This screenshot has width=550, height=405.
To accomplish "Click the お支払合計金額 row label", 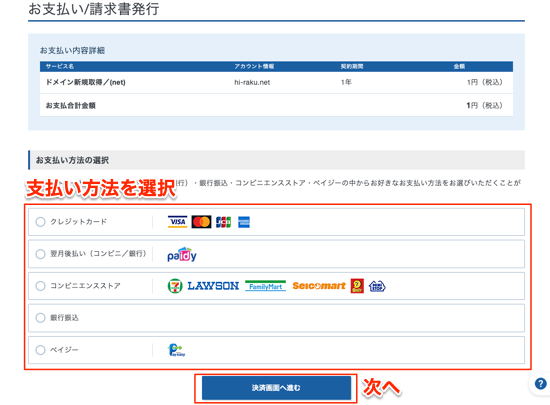I will [71, 106].
